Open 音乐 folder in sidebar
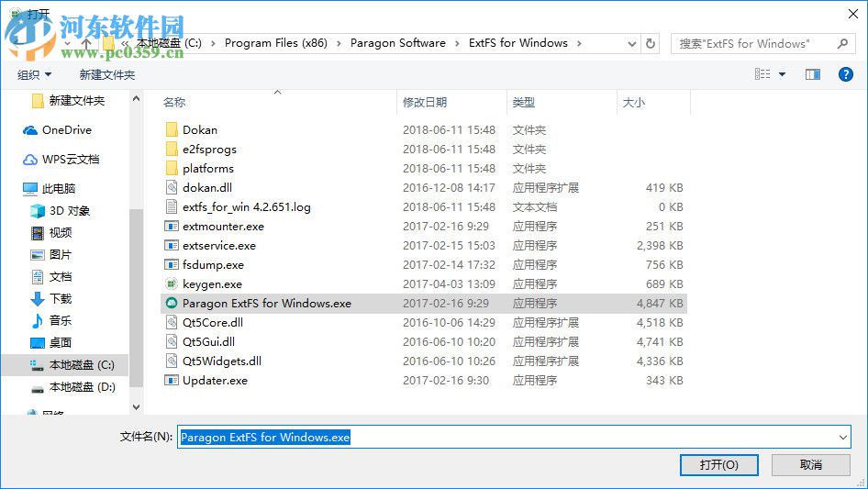The height and width of the screenshot is (489, 868). tap(51, 320)
